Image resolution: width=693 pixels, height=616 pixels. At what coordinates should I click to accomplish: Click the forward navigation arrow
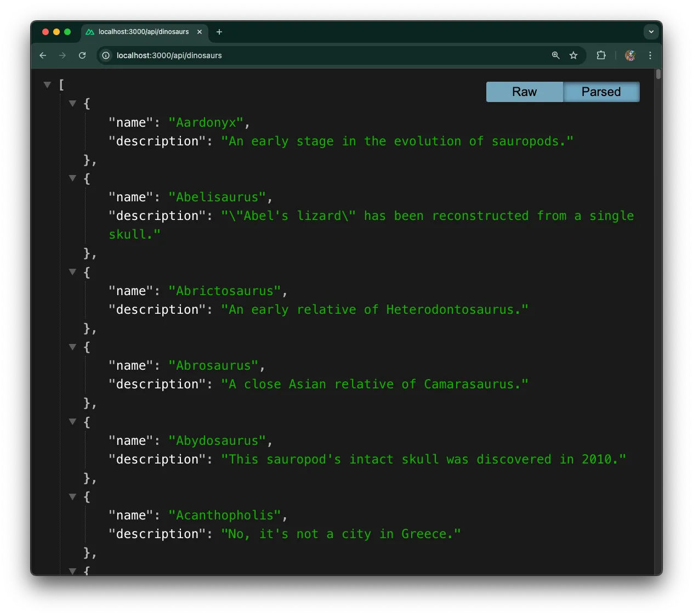coord(63,55)
